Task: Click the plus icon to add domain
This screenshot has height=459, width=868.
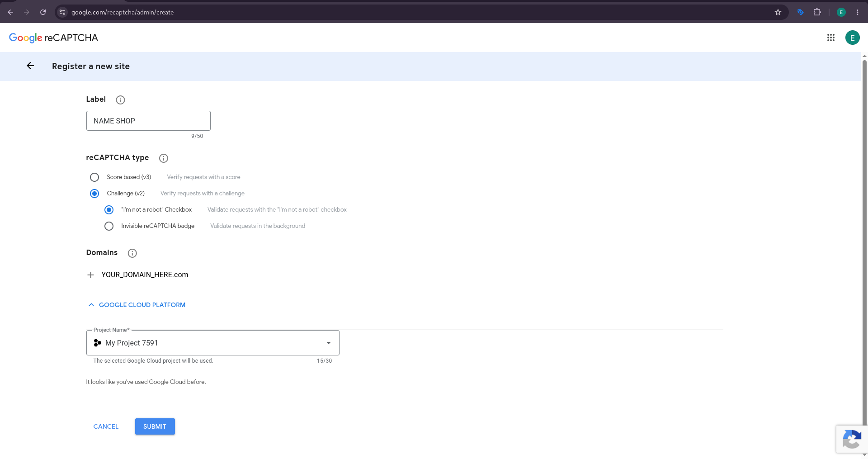Action: 90,275
